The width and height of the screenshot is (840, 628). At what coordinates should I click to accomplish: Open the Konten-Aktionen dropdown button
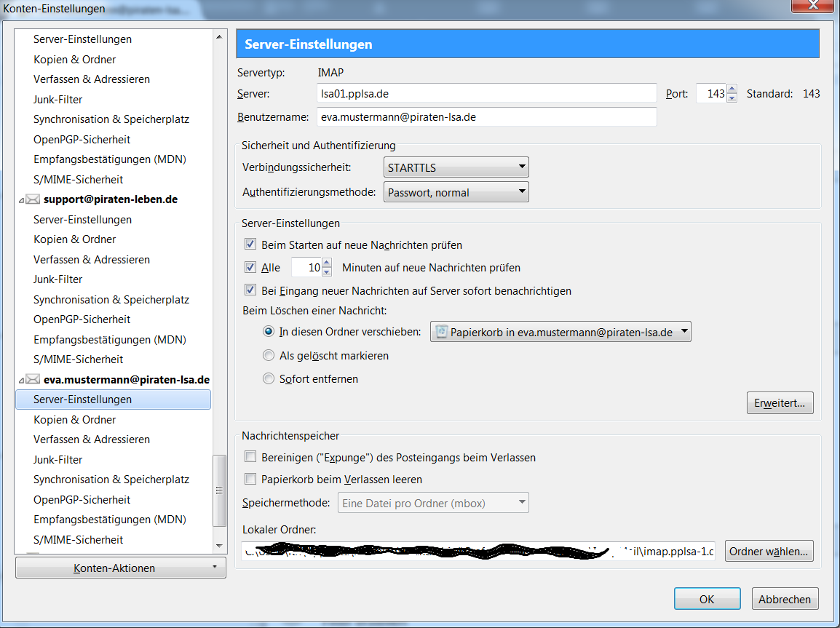pyautogui.click(x=120, y=568)
